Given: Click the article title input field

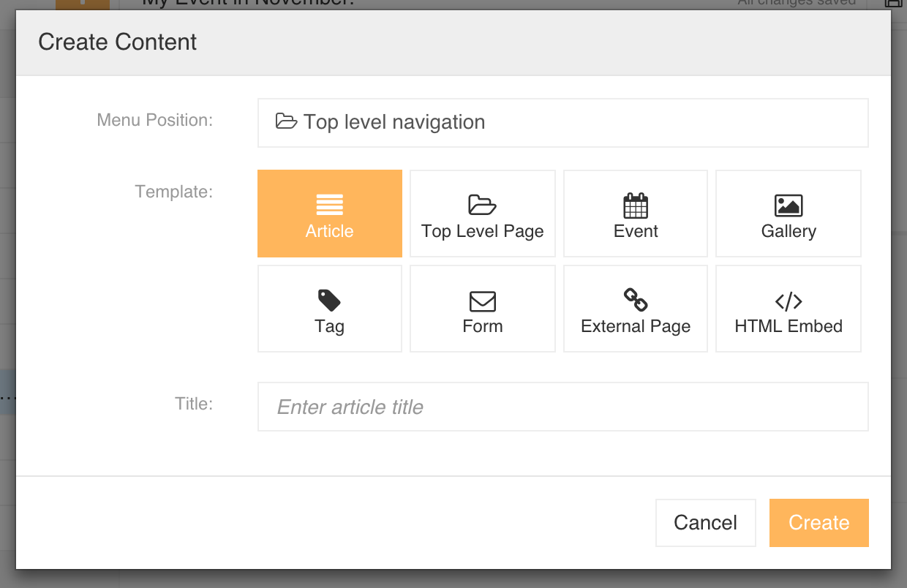Looking at the screenshot, I should pyautogui.click(x=562, y=407).
